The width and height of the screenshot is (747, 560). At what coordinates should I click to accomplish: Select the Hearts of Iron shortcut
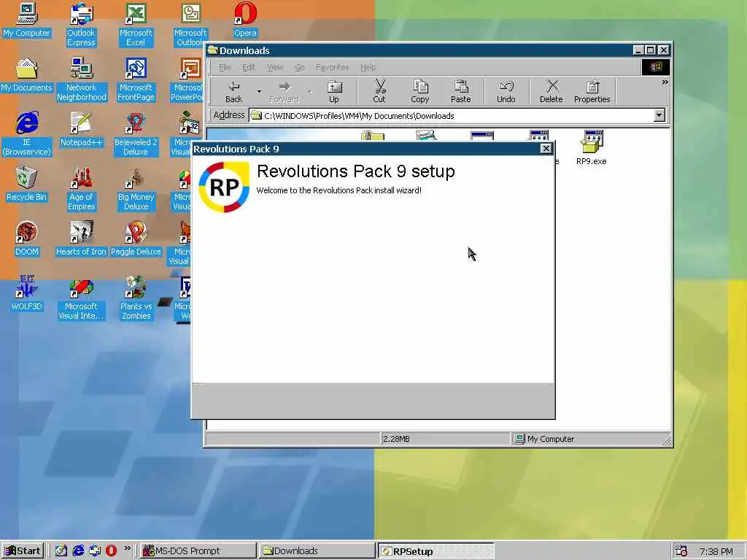(x=82, y=239)
